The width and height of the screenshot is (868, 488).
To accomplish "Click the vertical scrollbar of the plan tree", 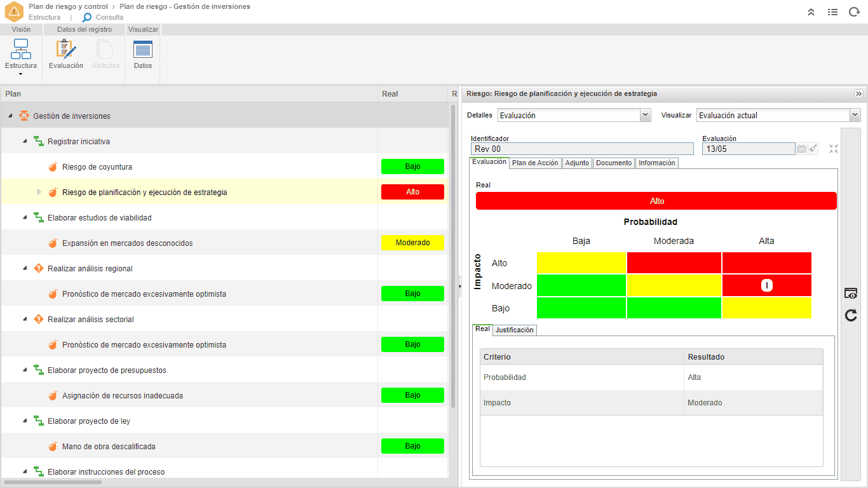I will pos(453,256).
